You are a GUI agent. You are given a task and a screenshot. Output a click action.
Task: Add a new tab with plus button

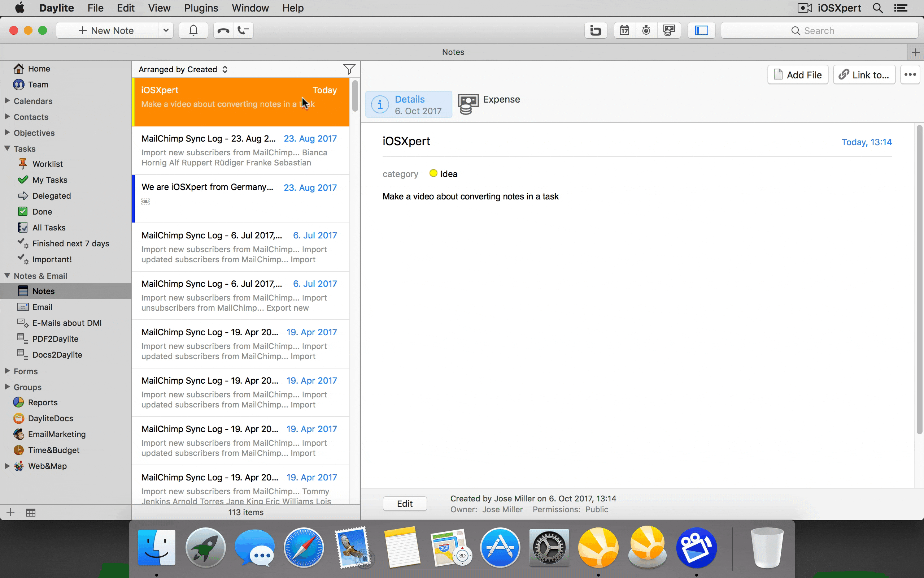pyautogui.click(x=915, y=52)
